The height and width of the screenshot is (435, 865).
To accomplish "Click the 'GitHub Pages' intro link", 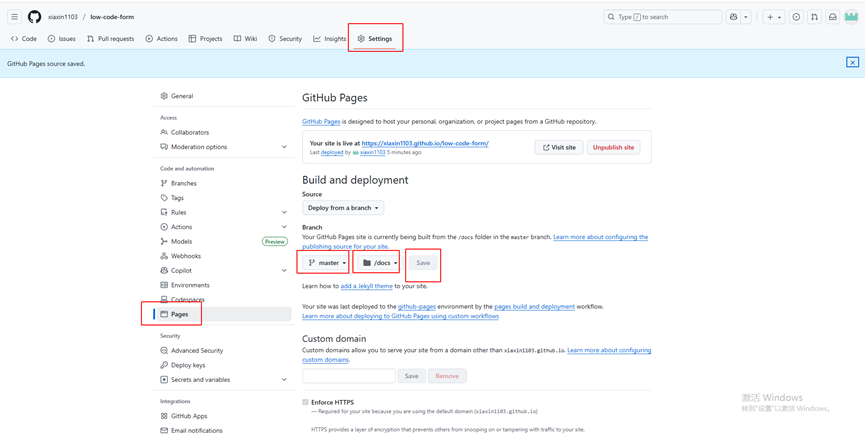I will 321,121.
